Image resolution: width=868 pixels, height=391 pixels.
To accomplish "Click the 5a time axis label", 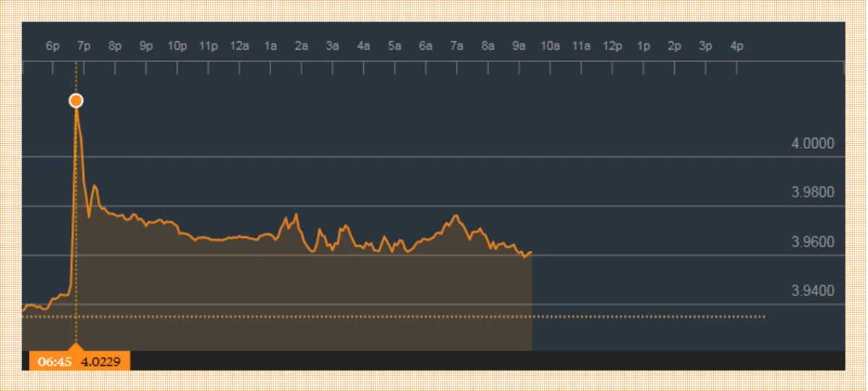I will click(395, 46).
